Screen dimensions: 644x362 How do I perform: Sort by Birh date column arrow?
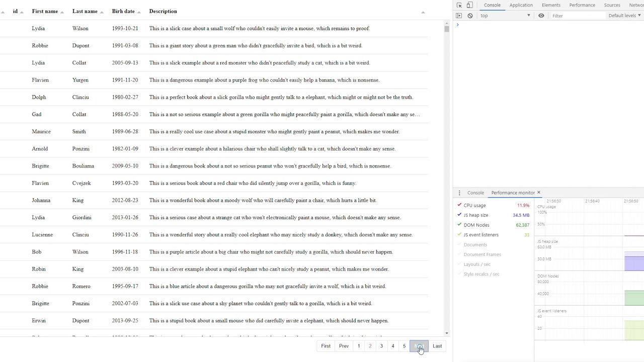139,12
